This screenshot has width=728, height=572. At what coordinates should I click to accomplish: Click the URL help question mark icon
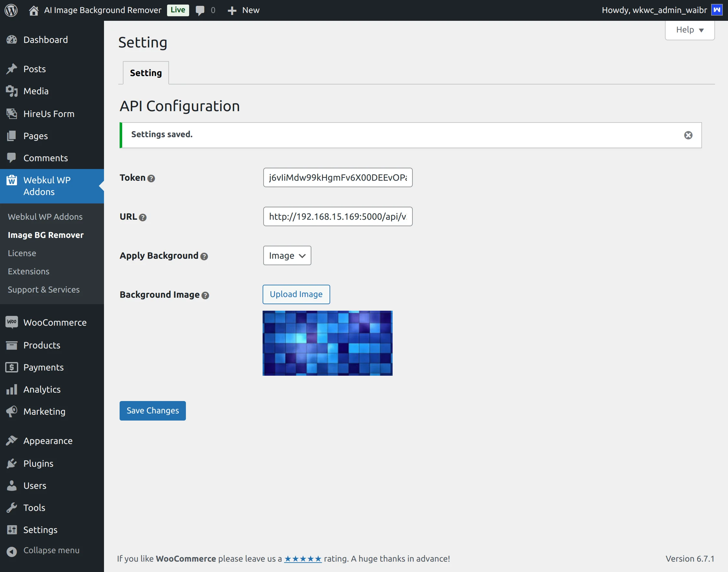click(x=143, y=217)
